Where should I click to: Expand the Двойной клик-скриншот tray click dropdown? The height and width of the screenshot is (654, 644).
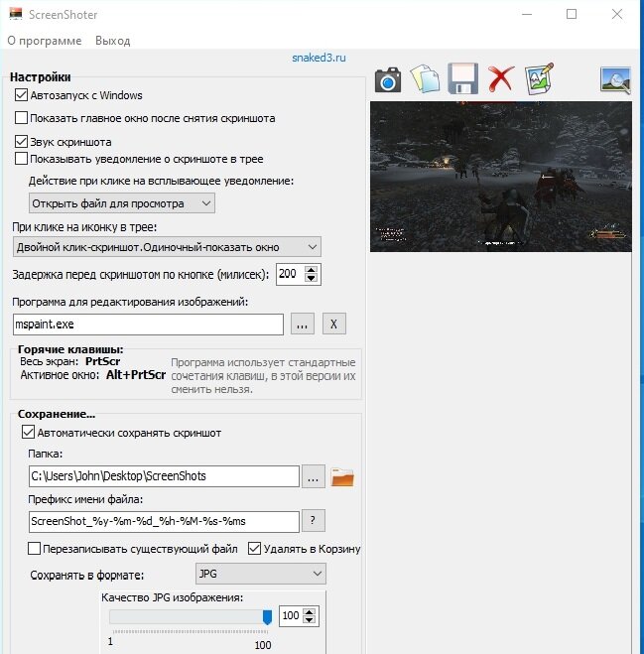[167, 247]
